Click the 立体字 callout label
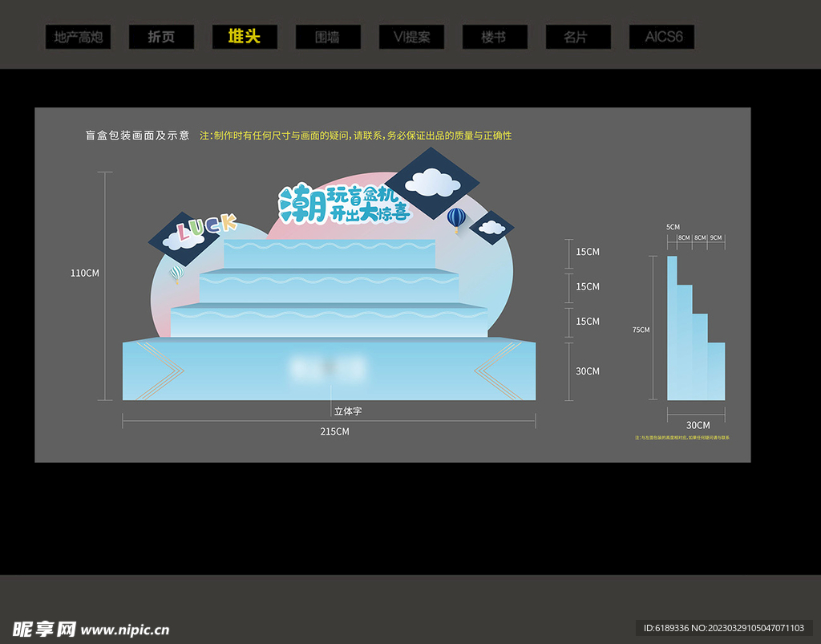The width and height of the screenshot is (821, 644). click(x=348, y=411)
